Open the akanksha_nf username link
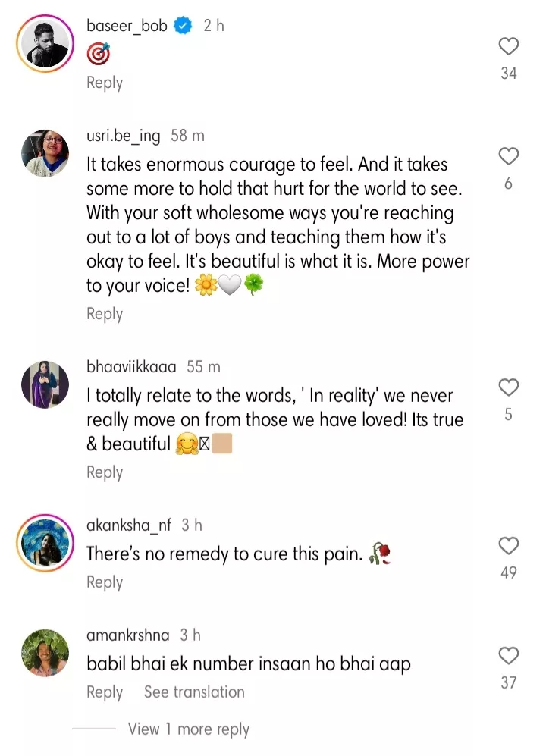The height and width of the screenshot is (756, 546). pyautogui.click(x=129, y=525)
